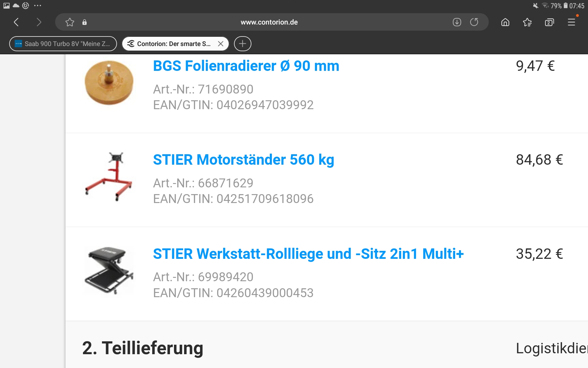Open the browser home page
Image resolution: width=588 pixels, height=368 pixels.
click(x=505, y=22)
